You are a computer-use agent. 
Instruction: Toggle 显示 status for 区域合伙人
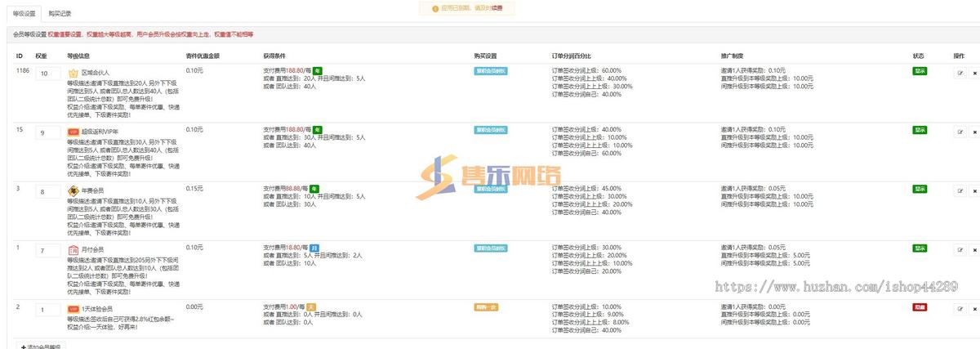[920, 71]
